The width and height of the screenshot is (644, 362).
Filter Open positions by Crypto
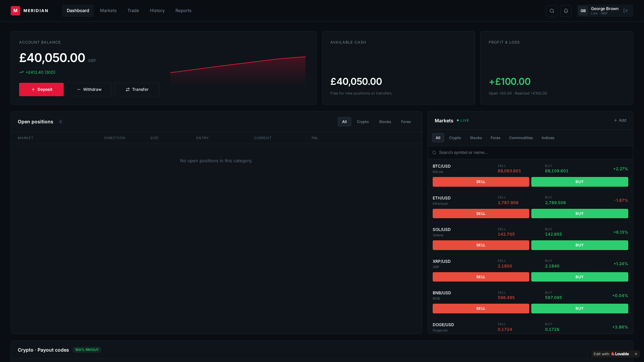click(x=363, y=122)
